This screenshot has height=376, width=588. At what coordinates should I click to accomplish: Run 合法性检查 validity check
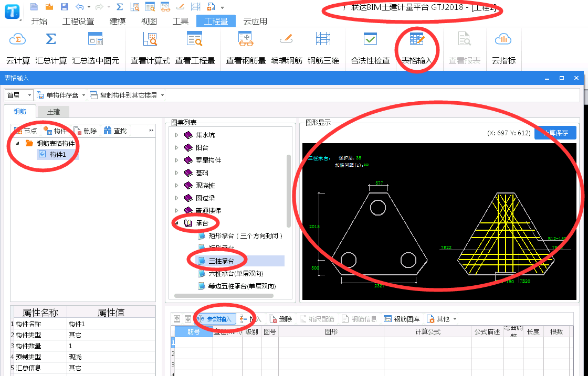(x=370, y=49)
